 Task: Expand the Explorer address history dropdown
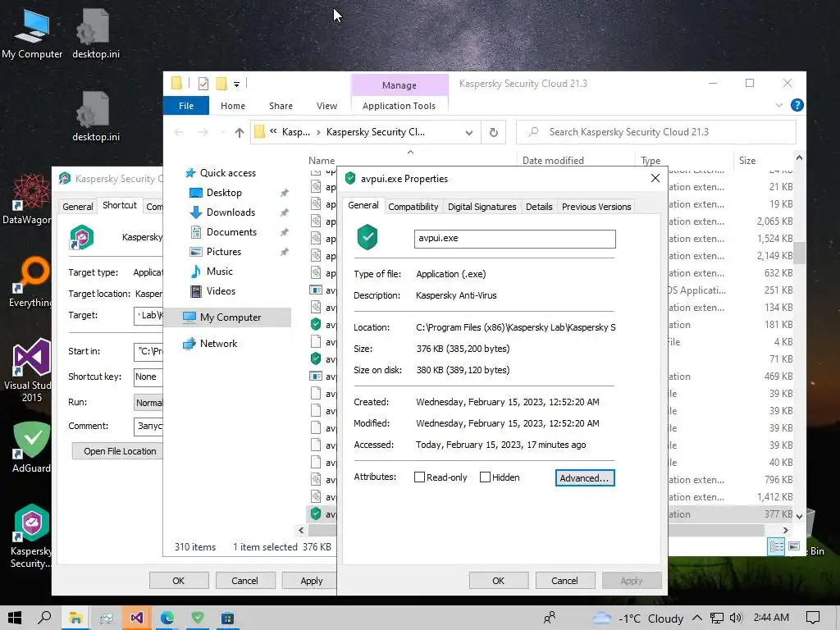pos(468,132)
